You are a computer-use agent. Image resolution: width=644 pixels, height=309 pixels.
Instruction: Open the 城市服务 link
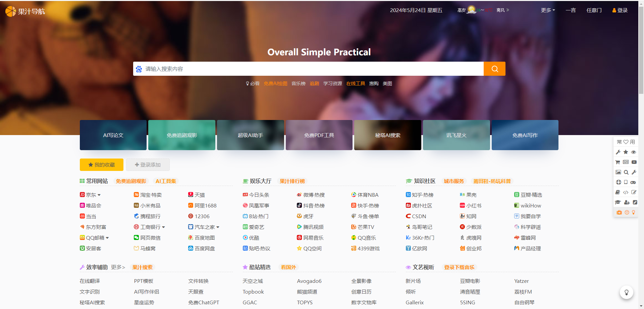pyautogui.click(x=454, y=181)
